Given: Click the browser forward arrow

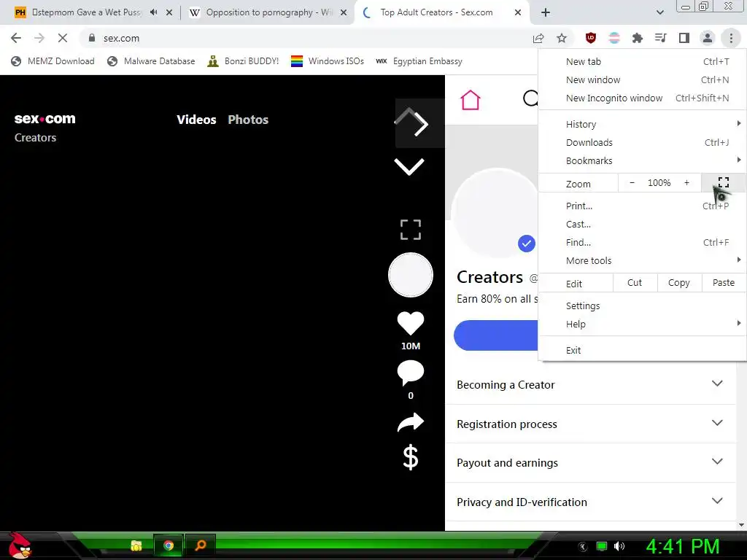Looking at the screenshot, I should coord(39,38).
